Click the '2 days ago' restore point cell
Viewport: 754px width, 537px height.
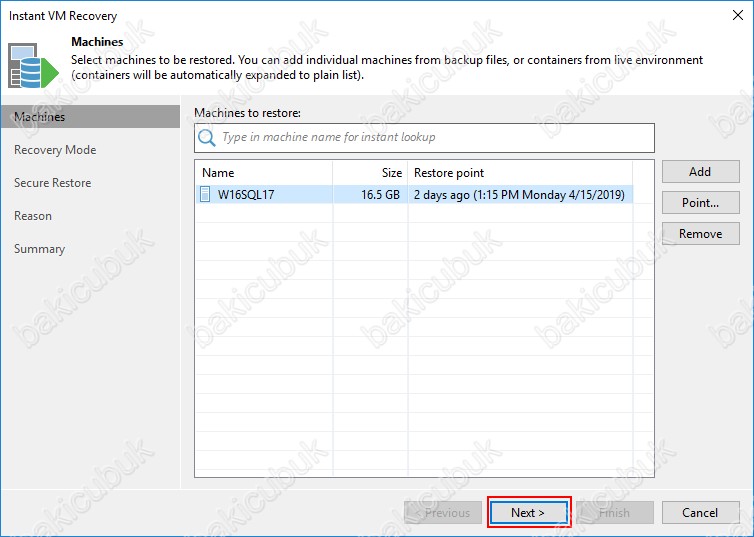[519, 195]
